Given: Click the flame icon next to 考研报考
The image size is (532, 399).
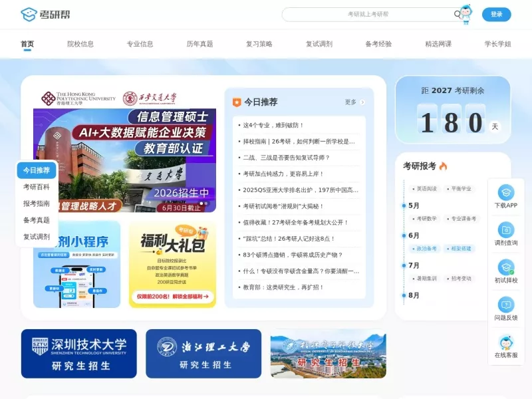Looking at the screenshot, I should click(443, 166).
